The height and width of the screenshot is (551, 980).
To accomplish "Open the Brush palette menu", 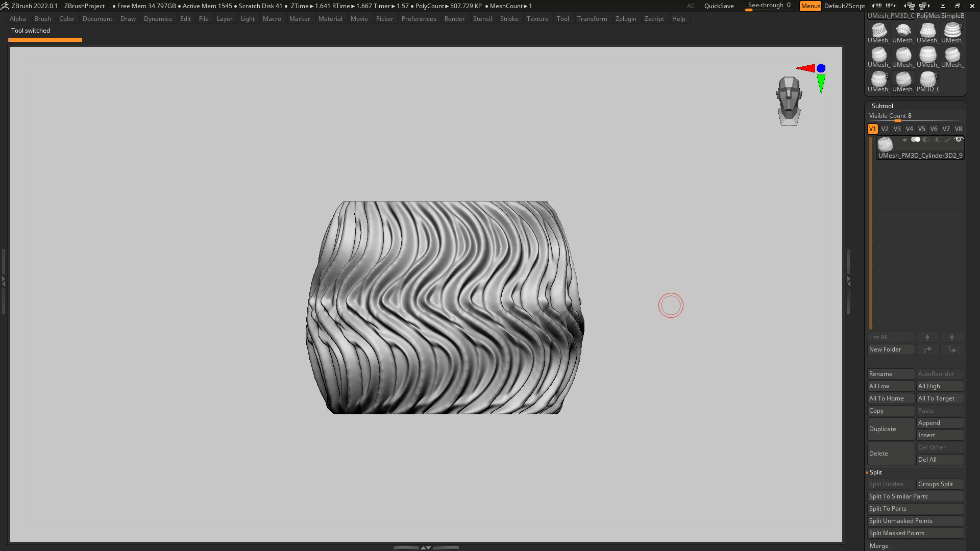I will 42,19.
